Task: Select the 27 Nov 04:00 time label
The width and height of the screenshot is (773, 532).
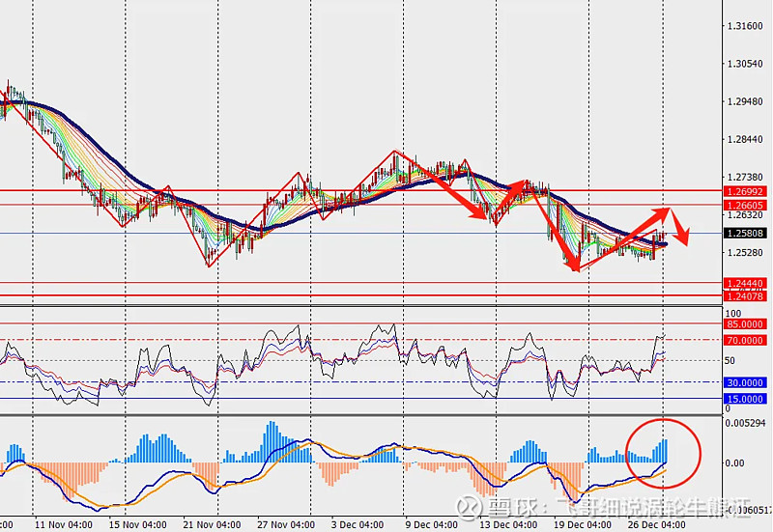Action: [x=286, y=524]
